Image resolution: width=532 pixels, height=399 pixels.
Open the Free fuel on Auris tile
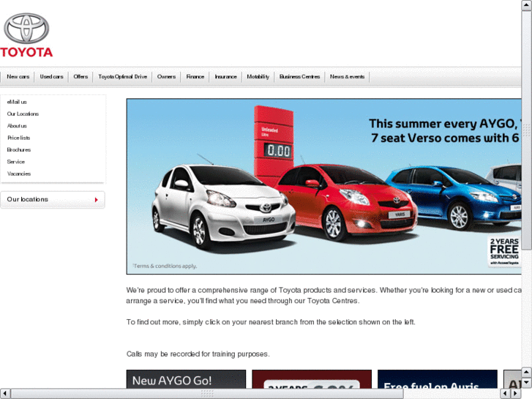[438, 379]
